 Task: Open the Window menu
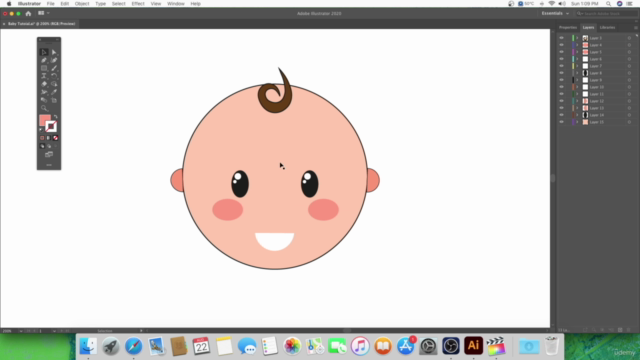point(176,4)
